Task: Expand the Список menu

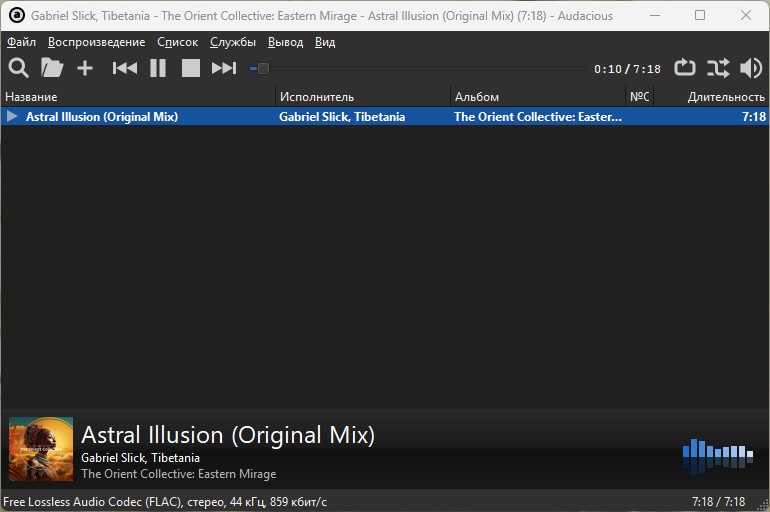Action: point(177,42)
